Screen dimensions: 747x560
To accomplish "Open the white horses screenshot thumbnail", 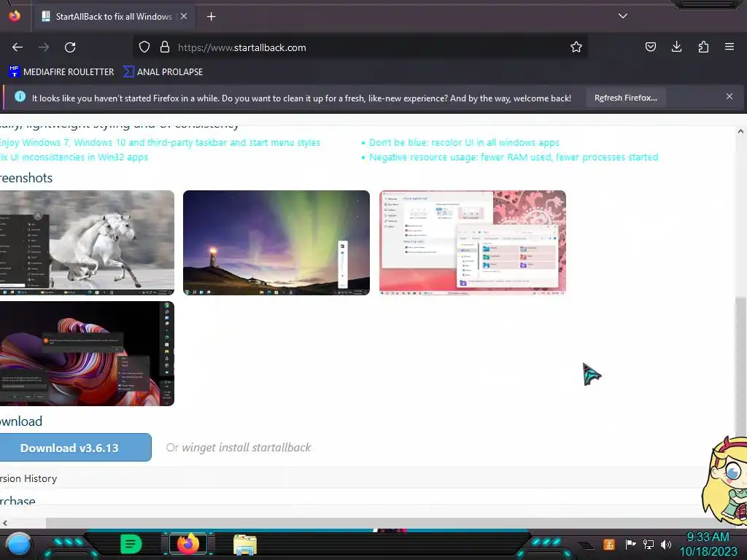I will tap(87, 243).
